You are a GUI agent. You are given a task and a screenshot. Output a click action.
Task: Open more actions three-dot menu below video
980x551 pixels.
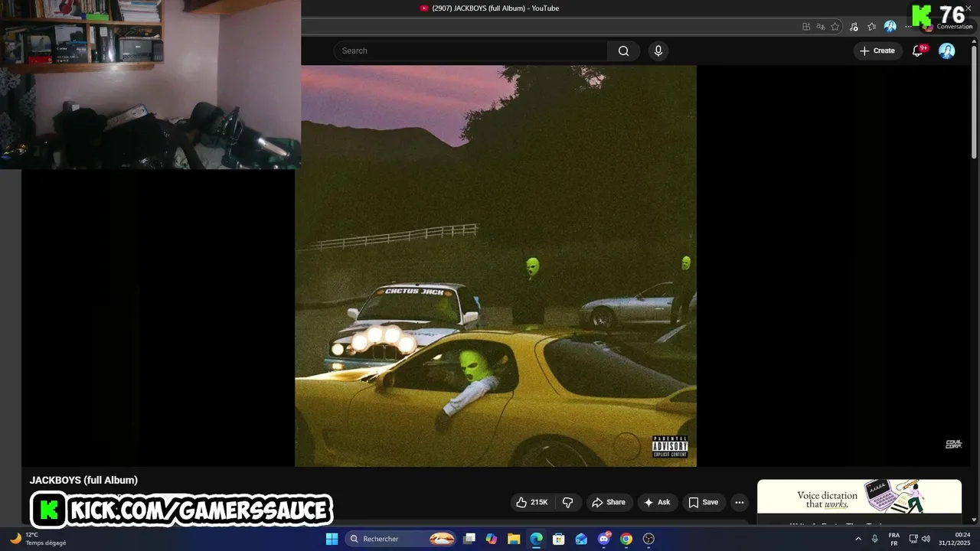[739, 502]
